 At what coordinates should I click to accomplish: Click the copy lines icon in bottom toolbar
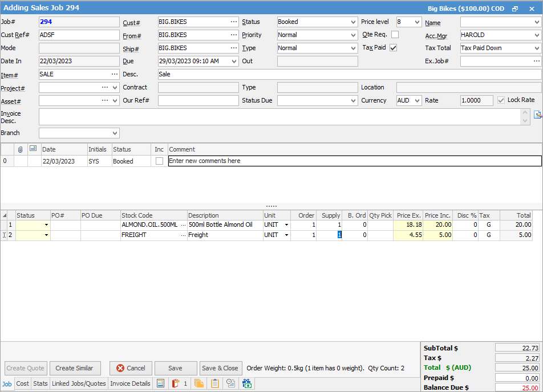coord(199,383)
